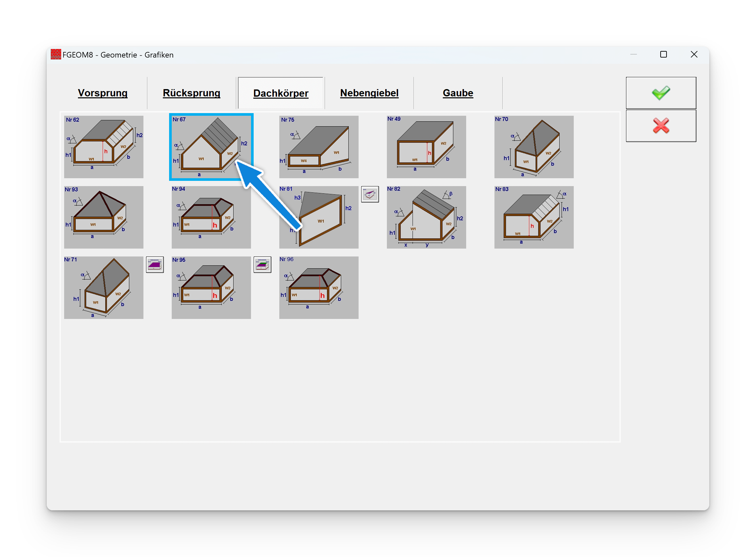756x557 pixels.
Task: Open the Rücksprung tab
Action: (191, 93)
